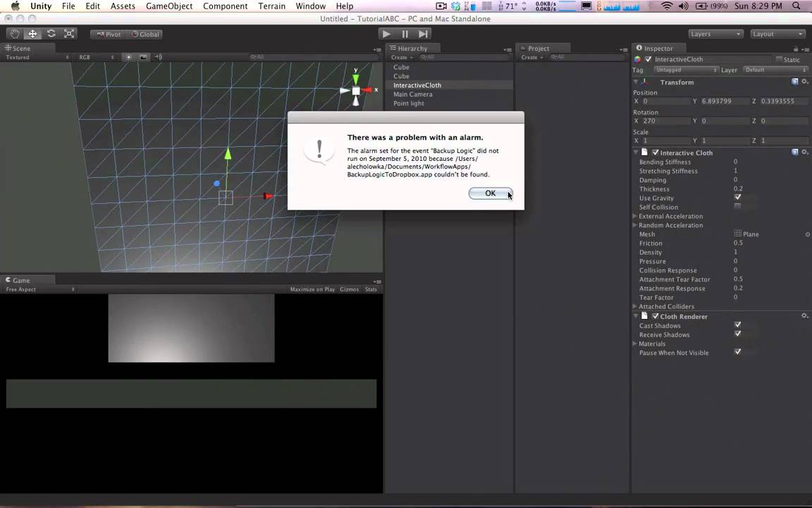This screenshot has width=812, height=508.
Task: Toggle the Global handle rotation button
Action: click(145, 34)
